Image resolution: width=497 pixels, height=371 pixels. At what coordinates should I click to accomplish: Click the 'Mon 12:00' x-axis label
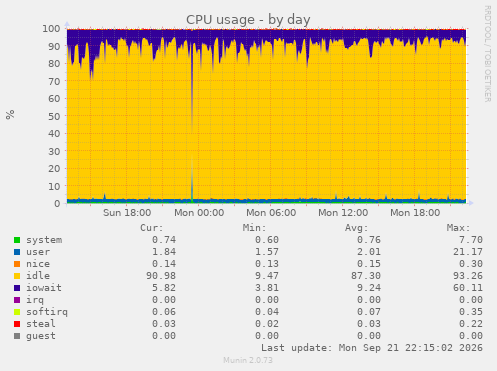[343, 213]
